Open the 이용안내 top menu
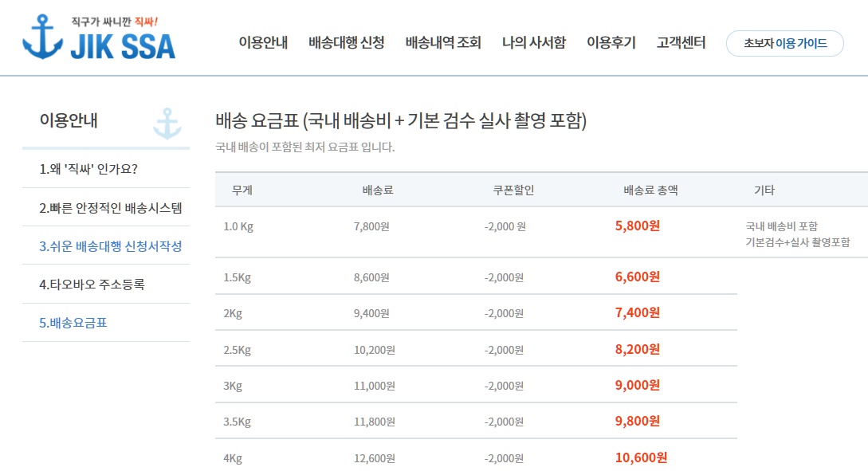Screen dimensions: 868x471 (x=263, y=43)
